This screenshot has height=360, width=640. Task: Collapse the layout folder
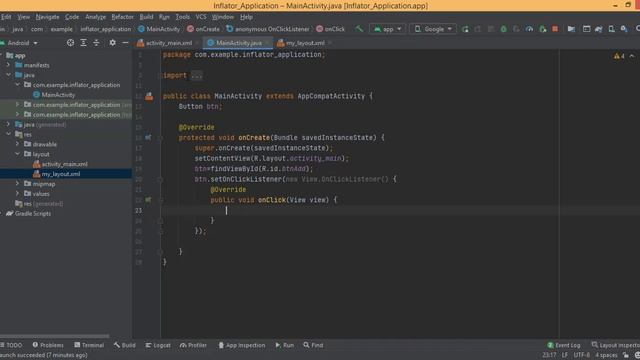point(17,154)
